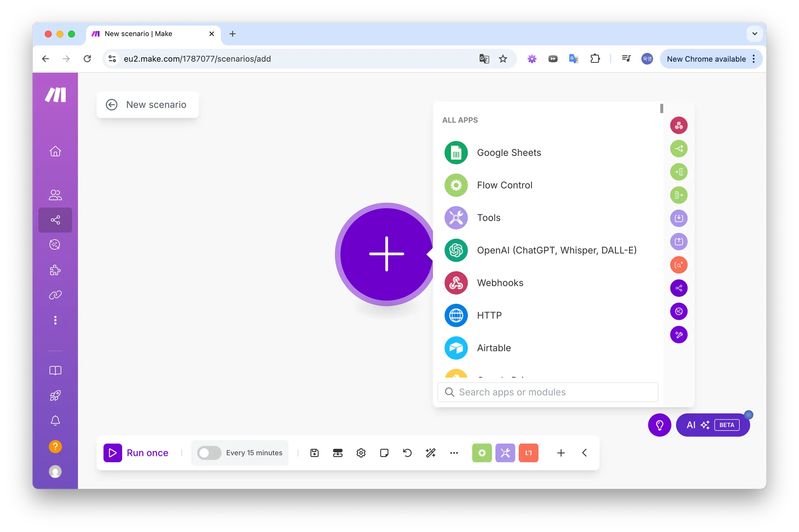Go back using the New scenario arrow
This screenshot has height=532, width=799.
[112, 105]
